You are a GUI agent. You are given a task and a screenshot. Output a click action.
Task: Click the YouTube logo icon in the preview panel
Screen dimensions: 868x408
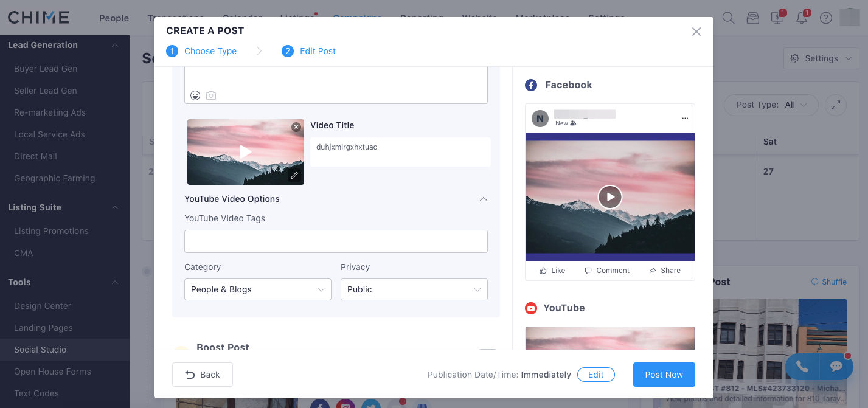531,308
